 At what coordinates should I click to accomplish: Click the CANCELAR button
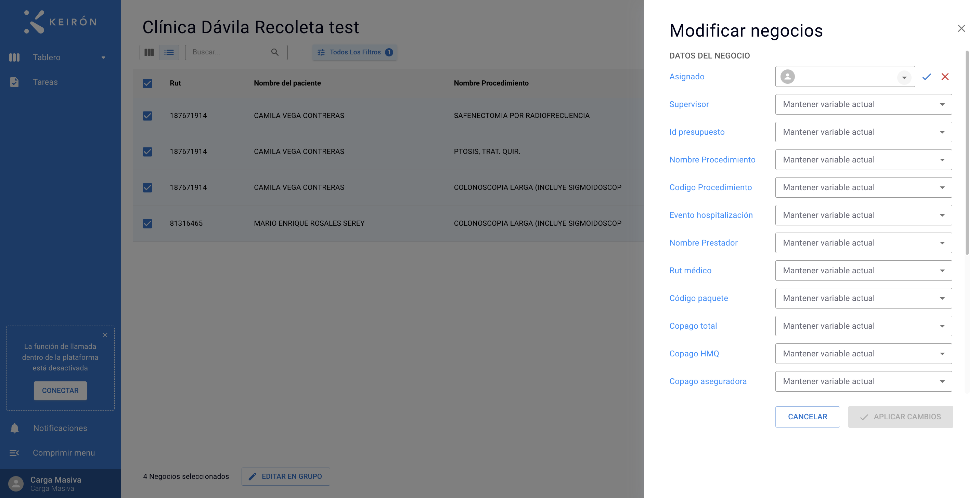[807, 417]
